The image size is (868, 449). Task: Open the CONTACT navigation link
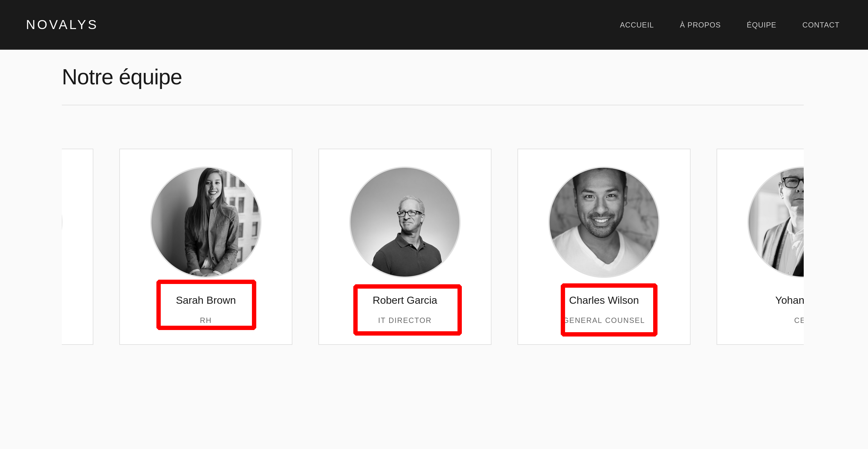point(820,25)
